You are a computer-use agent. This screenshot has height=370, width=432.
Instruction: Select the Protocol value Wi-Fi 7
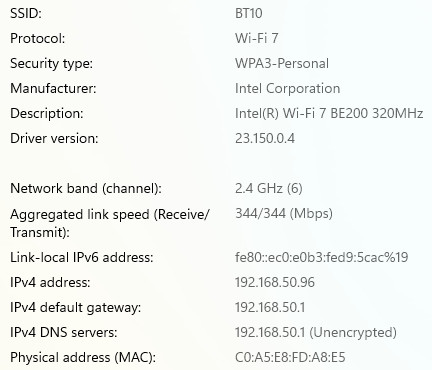pos(256,38)
